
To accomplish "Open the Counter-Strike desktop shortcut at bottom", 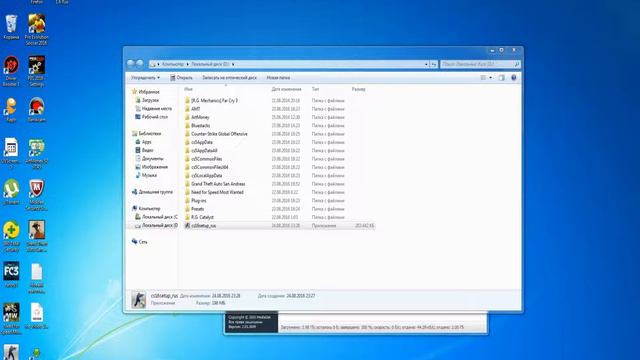I will tap(11, 352).
